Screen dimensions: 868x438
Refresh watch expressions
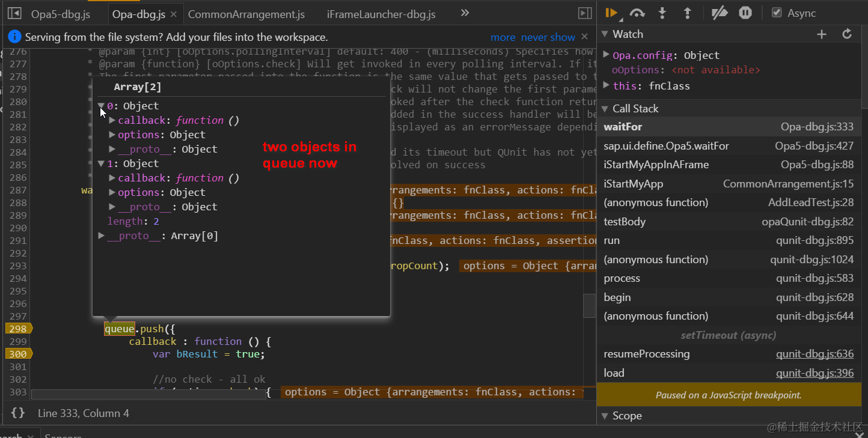click(847, 34)
